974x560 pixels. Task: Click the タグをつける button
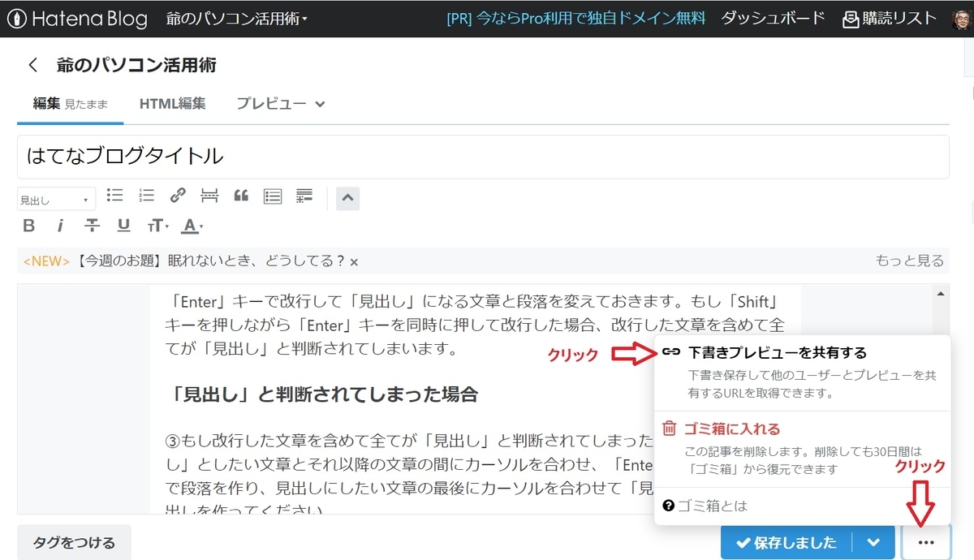(73, 541)
